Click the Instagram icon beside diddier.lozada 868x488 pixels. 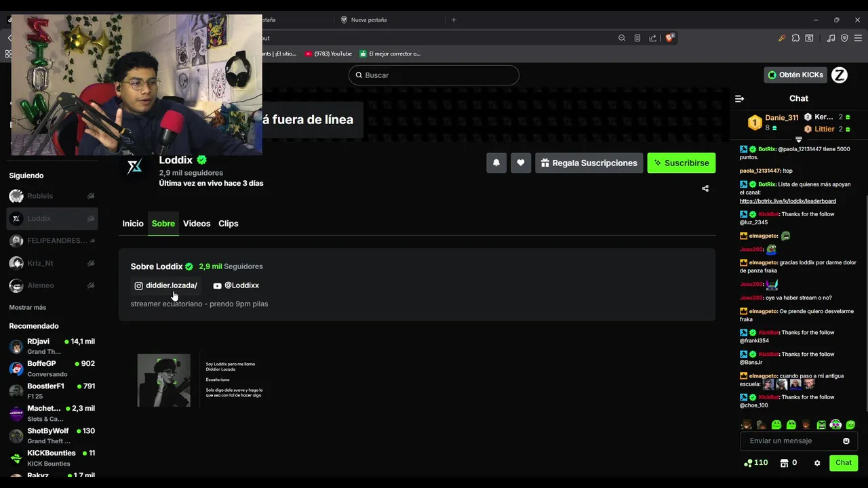[139, 286]
